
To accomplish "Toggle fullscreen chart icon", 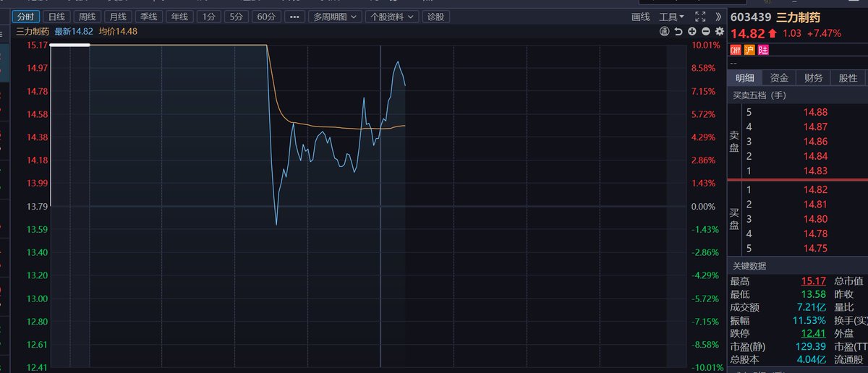I will point(699,17).
